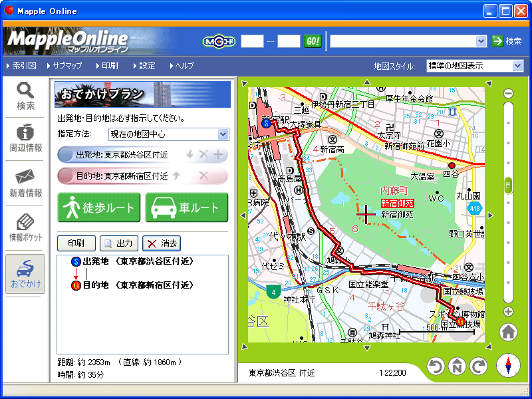Zoom out with the minus icon
532x399 pixels.
[508, 93]
